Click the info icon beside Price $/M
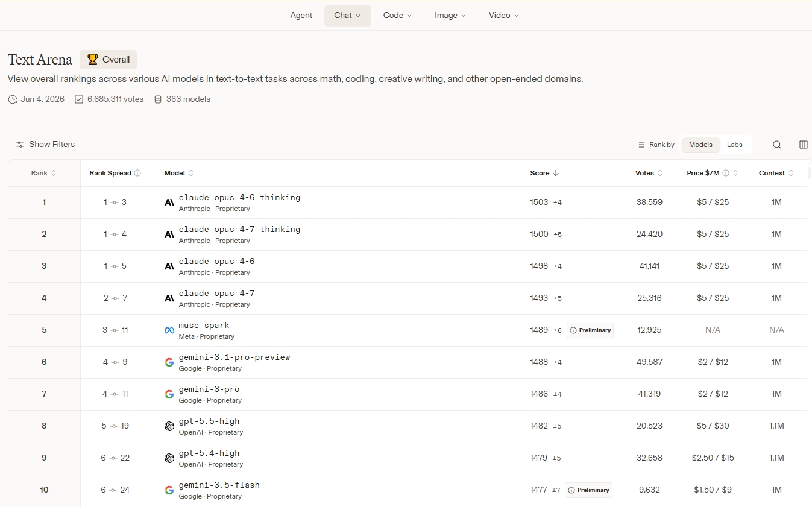Screen dimensions: 812x507 [726, 173]
